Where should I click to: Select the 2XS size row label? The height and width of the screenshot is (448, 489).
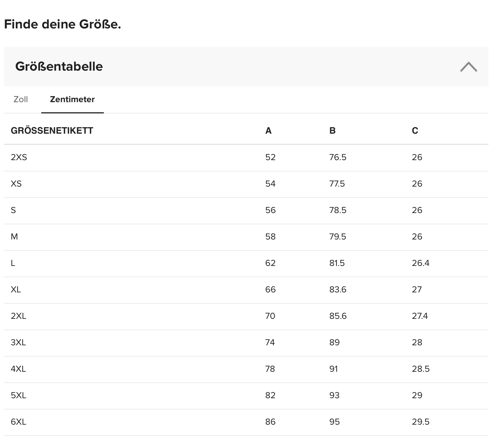19,157
